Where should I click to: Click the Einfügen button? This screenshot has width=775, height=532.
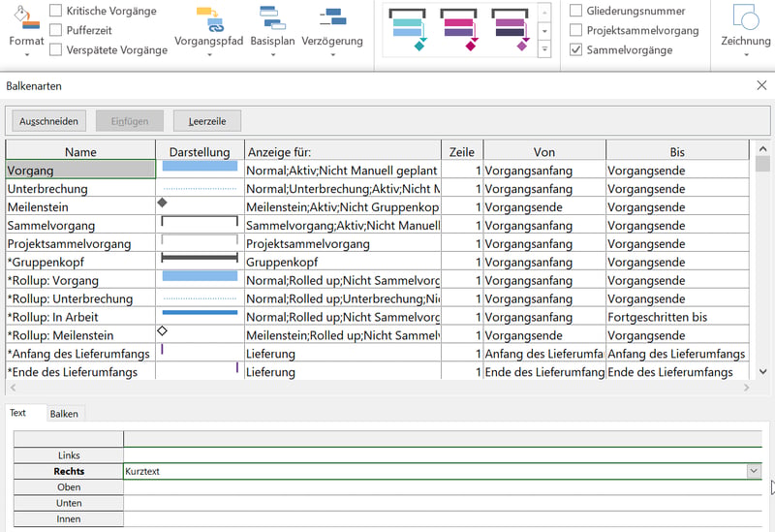tap(130, 121)
